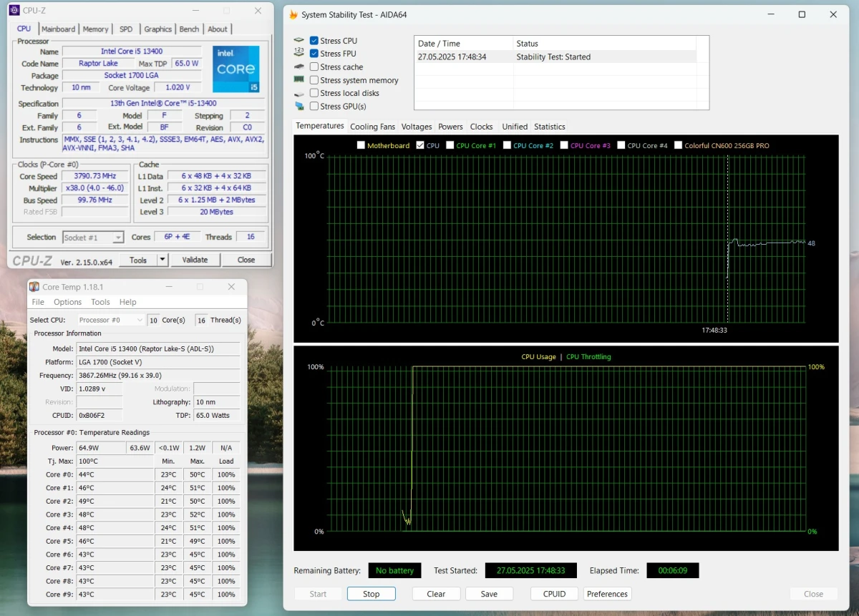Open the Socket #1 selection dropdown
Screen dimensions: 859x616
(93, 238)
